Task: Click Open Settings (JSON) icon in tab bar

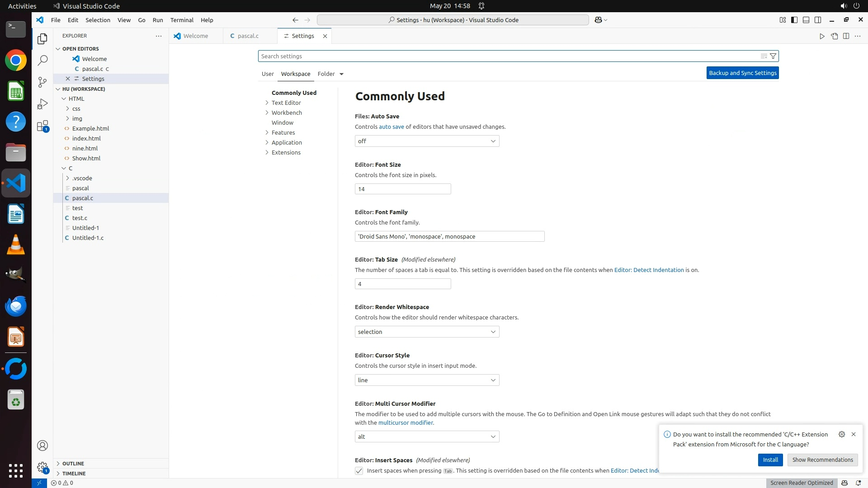Action: [834, 36]
